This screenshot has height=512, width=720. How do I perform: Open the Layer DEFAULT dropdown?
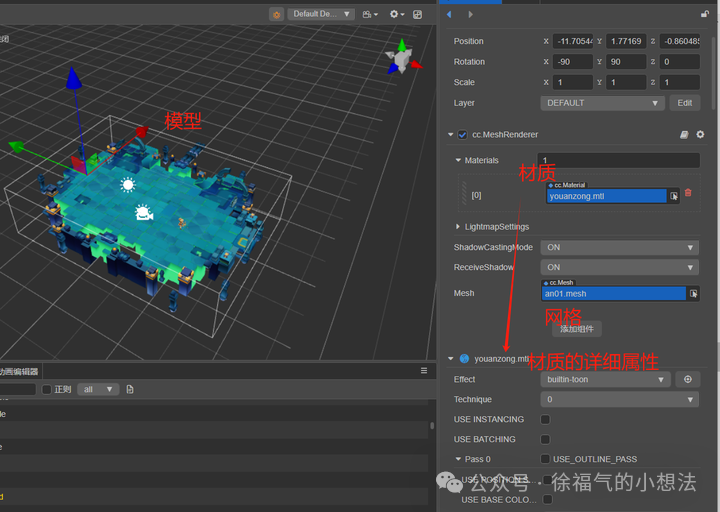click(602, 103)
